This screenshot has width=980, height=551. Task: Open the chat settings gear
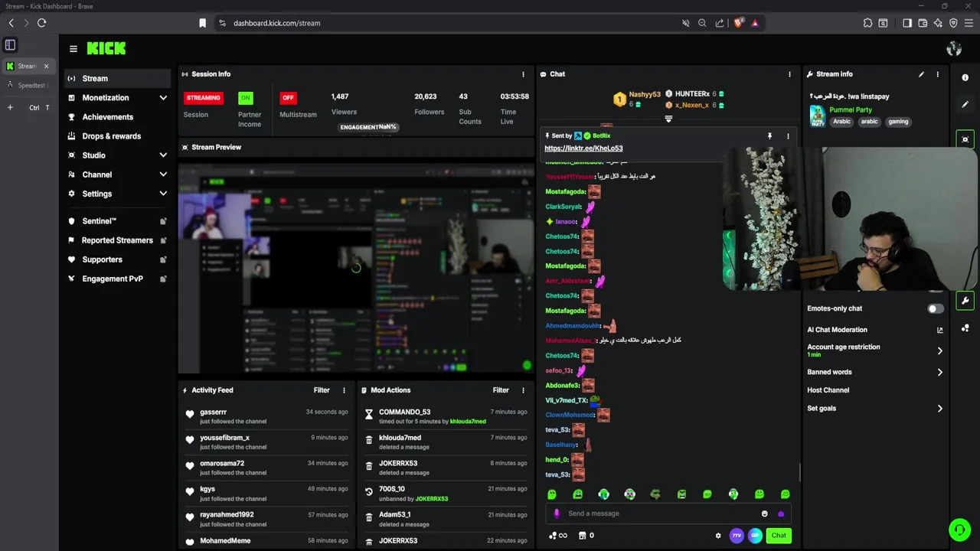point(718,536)
